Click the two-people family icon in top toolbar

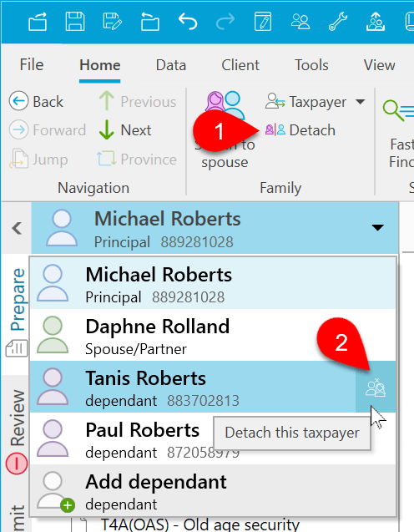click(x=300, y=22)
